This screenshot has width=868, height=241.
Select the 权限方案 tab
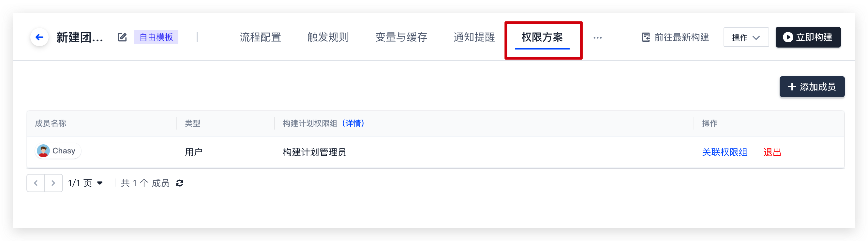(x=542, y=37)
